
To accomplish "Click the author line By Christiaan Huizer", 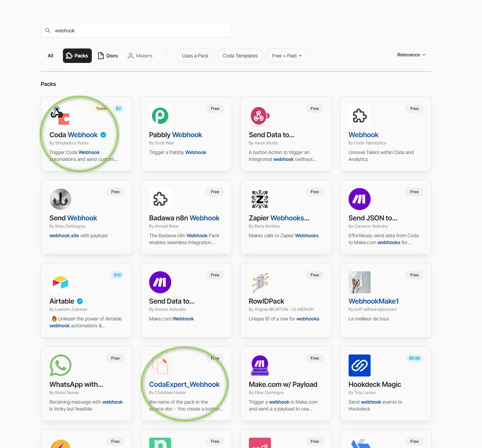I will pos(168,393).
